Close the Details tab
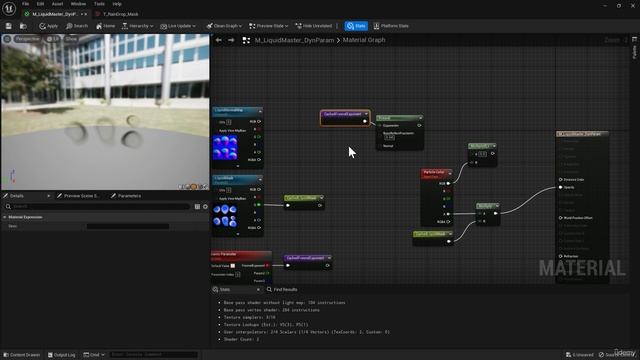 (x=49, y=196)
